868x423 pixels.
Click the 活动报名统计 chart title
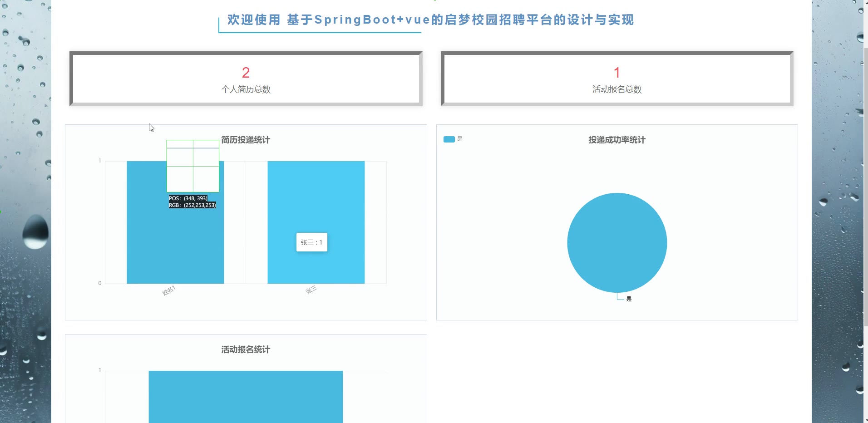pyautogui.click(x=246, y=349)
